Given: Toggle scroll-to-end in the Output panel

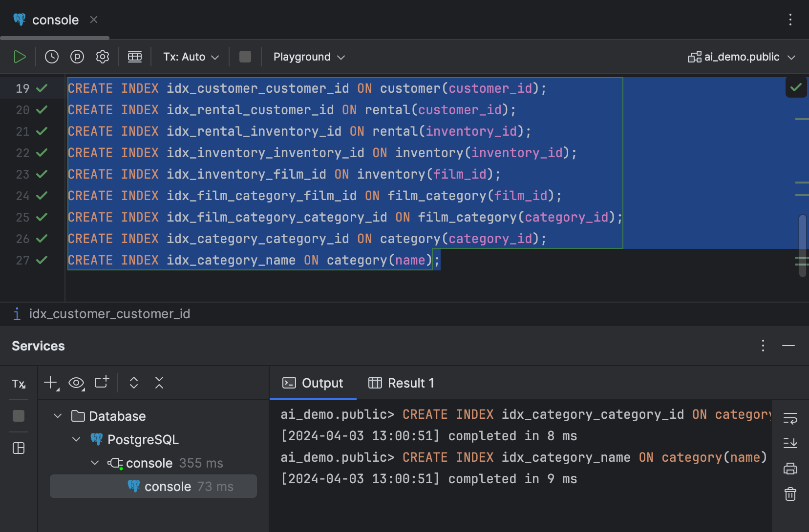Looking at the screenshot, I should click(790, 443).
